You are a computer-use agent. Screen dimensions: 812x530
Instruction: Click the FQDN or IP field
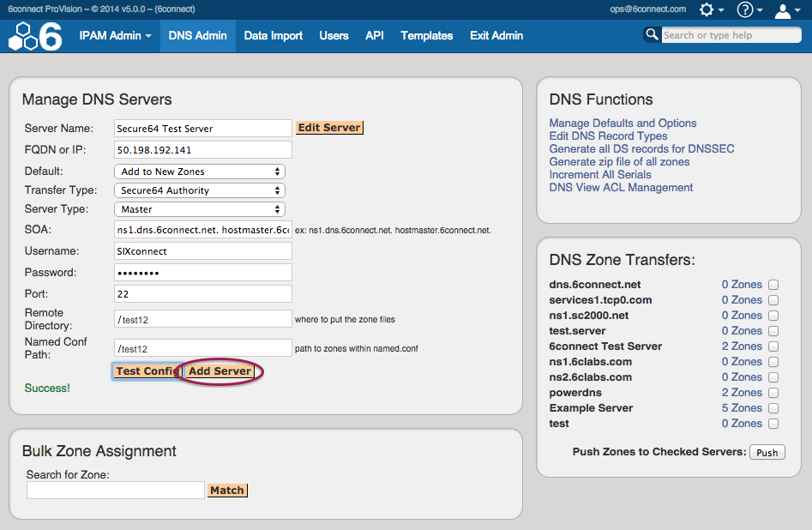click(x=203, y=150)
